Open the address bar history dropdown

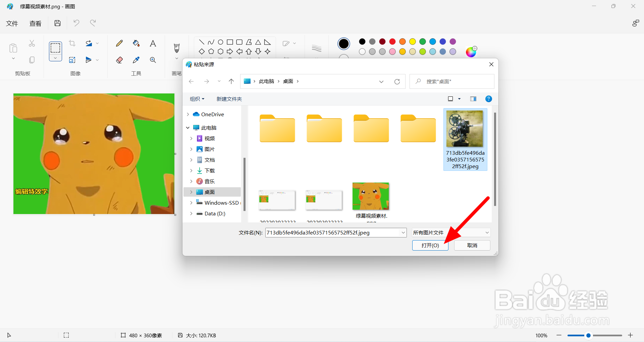tap(381, 81)
